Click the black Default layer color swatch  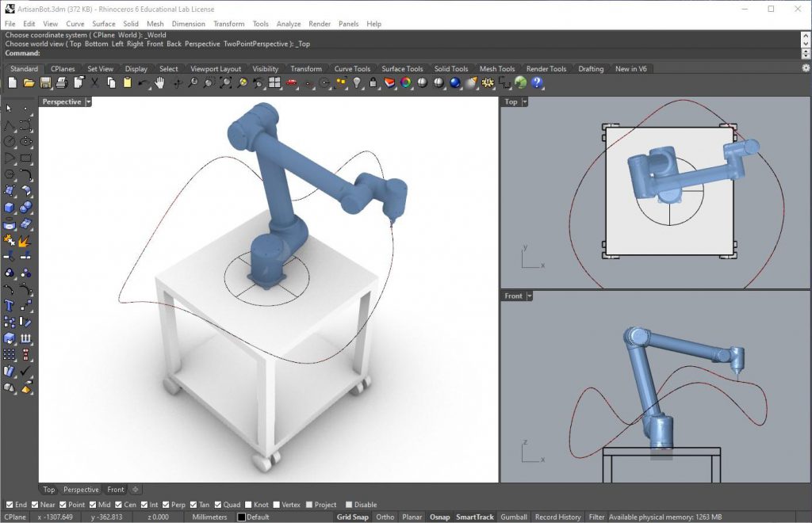[241, 517]
